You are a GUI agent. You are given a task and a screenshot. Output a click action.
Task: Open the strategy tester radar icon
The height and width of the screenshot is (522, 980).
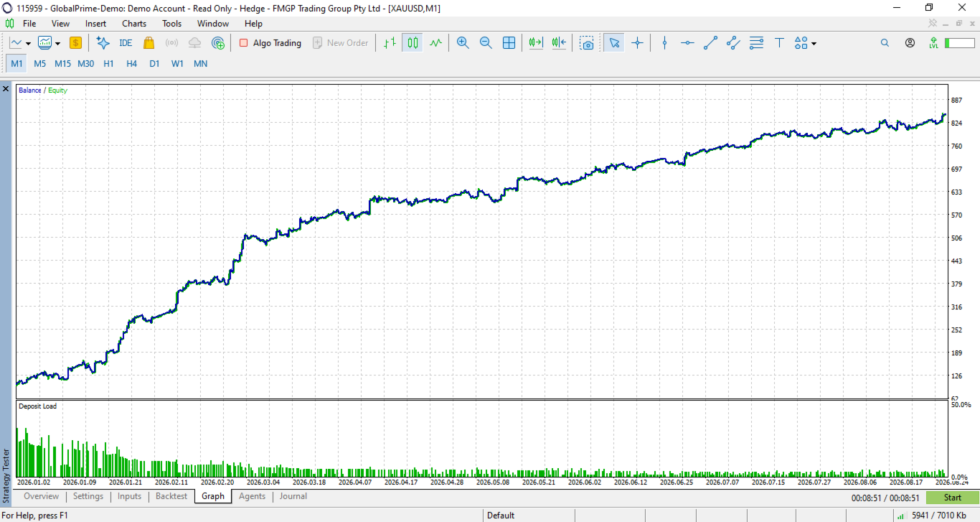tap(218, 43)
